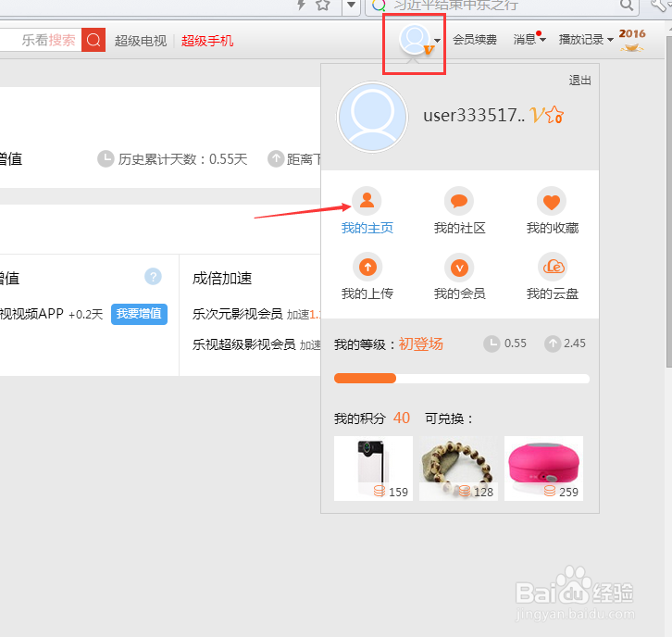Open 超级电视 link
Screen dimensions: 672x637
[x=141, y=41]
